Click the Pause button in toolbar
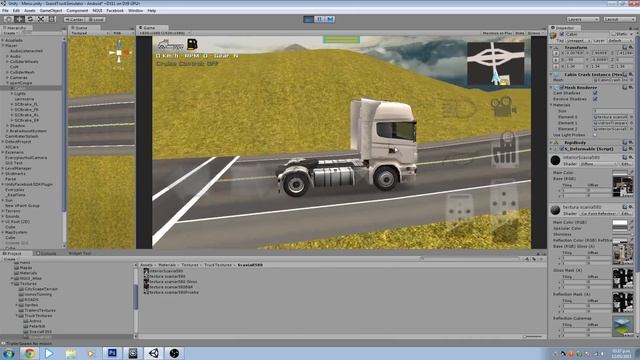Viewport: 640px width, 360px height. click(x=320, y=19)
